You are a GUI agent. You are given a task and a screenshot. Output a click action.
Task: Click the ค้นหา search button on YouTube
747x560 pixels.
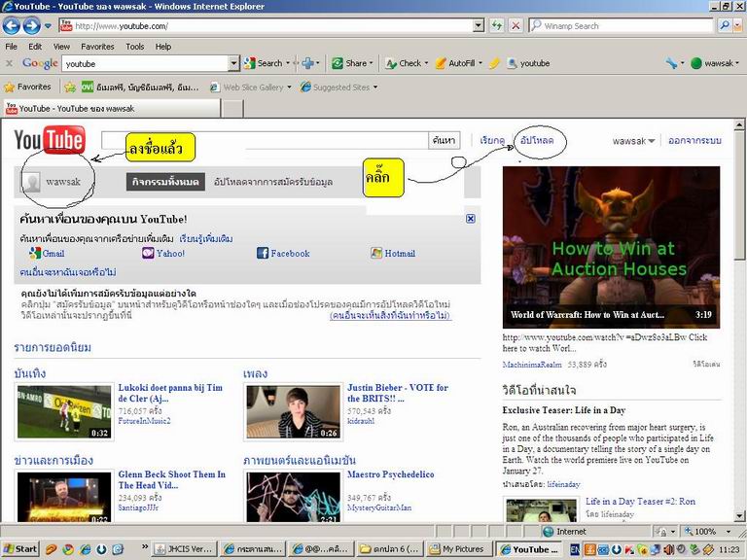[444, 140]
